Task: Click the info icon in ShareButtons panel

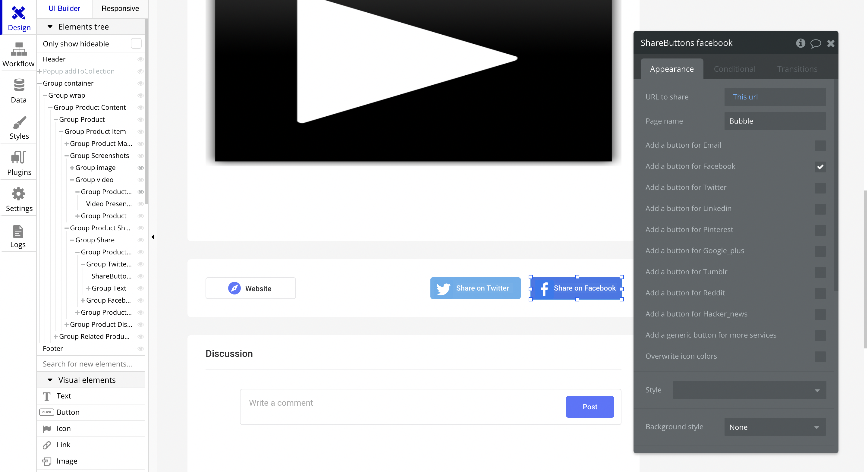Action: tap(800, 43)
